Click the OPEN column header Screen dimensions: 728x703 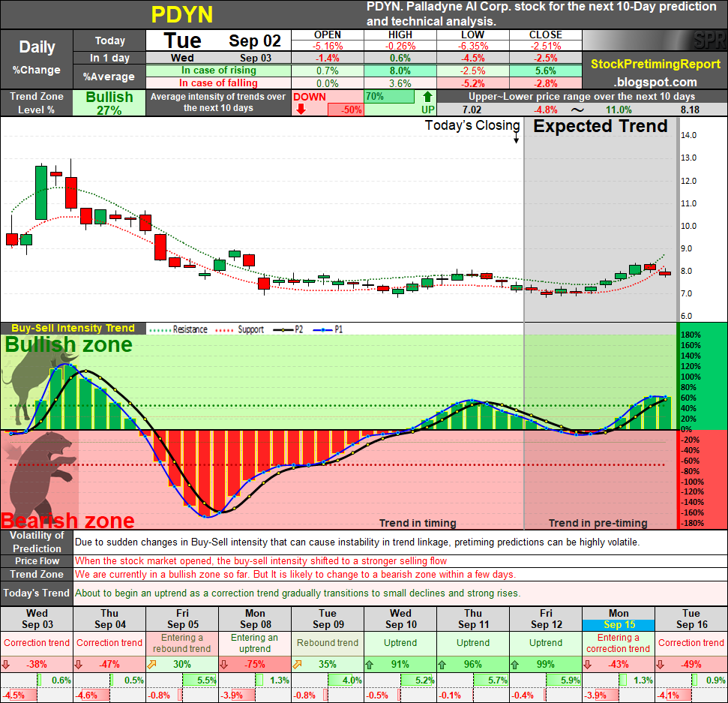328,35
